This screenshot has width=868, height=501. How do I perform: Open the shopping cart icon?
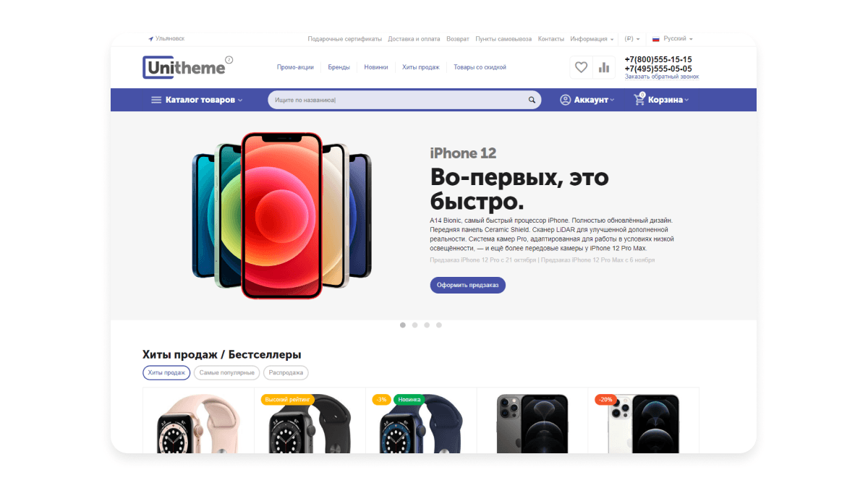[639, 100]
